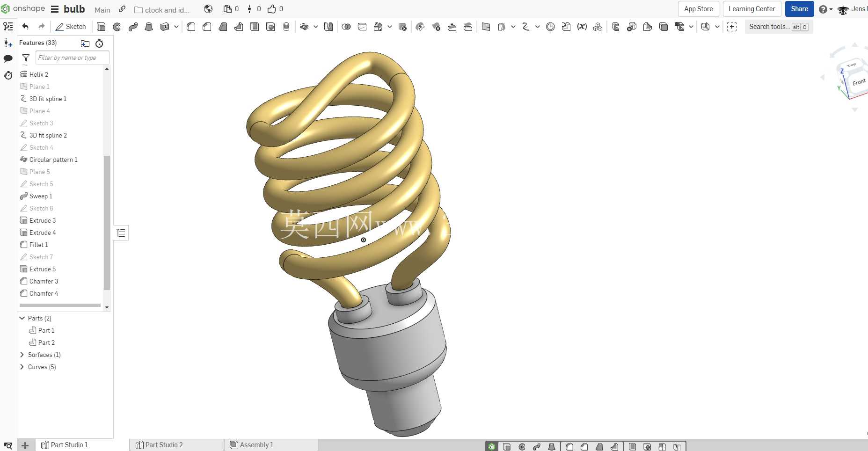The height and width of the screenshot is (451, 868).
Task: Click the rollback timer icon in Features header
Action: [x=99, y=44]
